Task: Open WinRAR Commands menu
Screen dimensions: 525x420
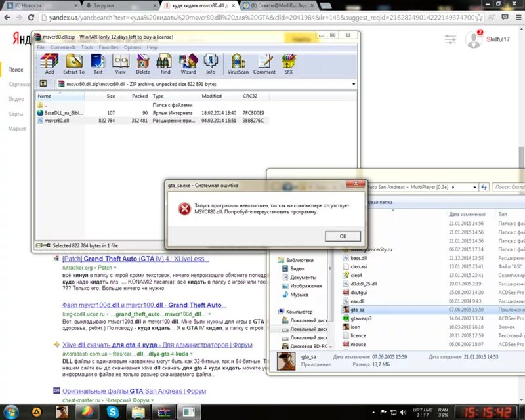Action: [x=62, y=47]
